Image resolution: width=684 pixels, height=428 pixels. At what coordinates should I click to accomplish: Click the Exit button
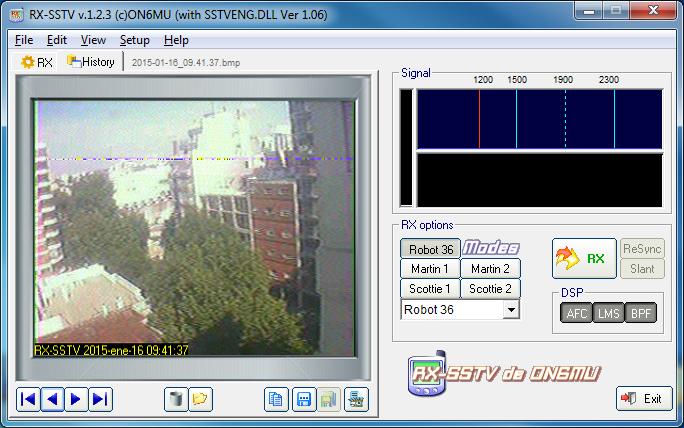coord(644,398)
